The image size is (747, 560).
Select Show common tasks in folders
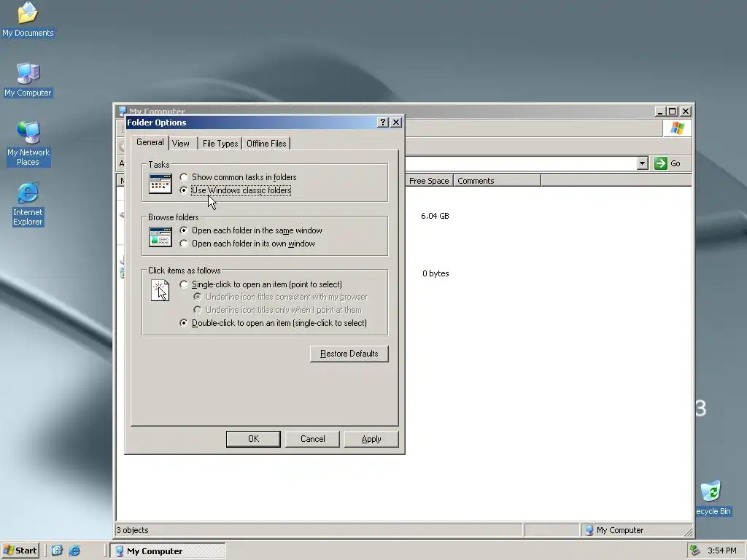239,177
